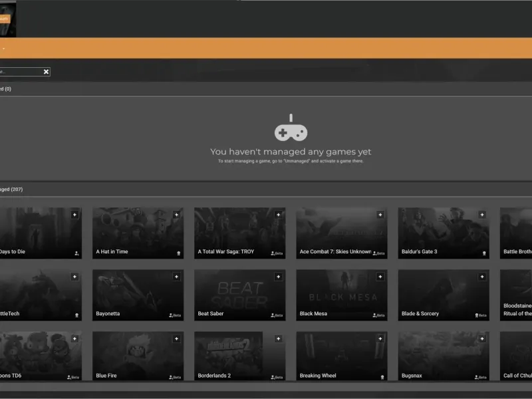Click the 'Ace Combat 7: Skies Unknown' title
Image resolution: width=532 pixels, height=399 pixels.
[336, 251]
